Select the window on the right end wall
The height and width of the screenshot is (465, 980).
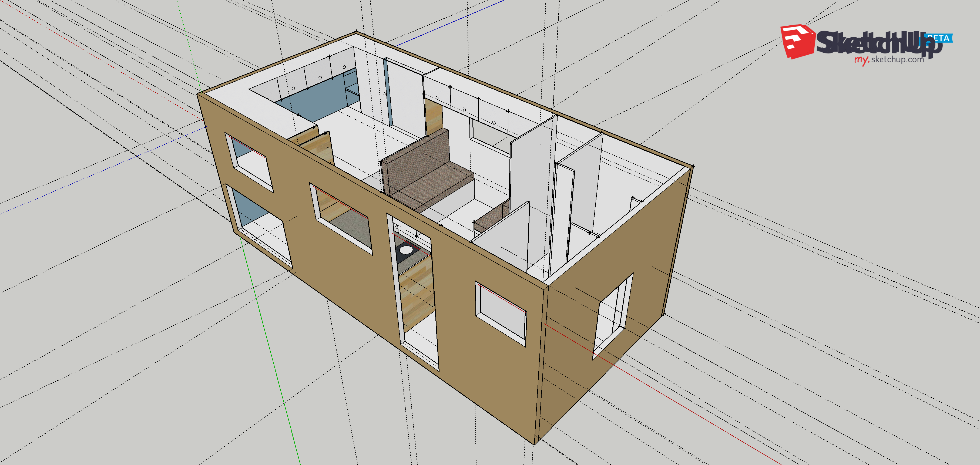point(613,316)
